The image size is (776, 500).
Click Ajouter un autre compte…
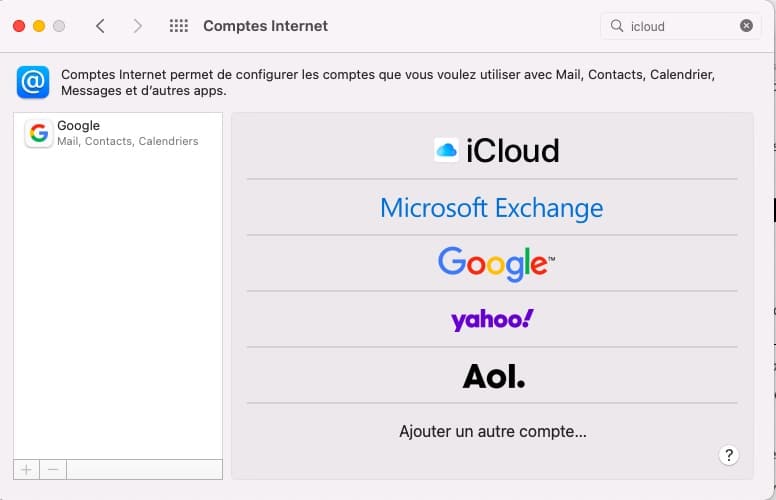pos(493,431)
